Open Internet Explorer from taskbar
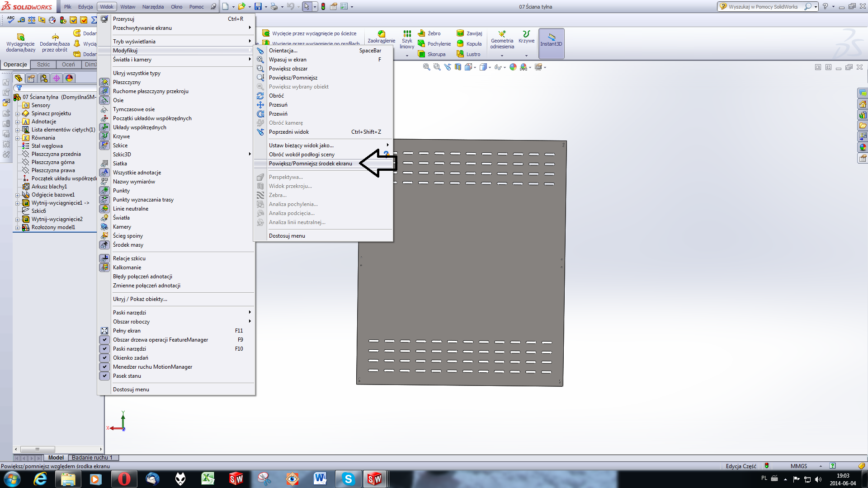The image size is (868, 488). click(40, 479)
